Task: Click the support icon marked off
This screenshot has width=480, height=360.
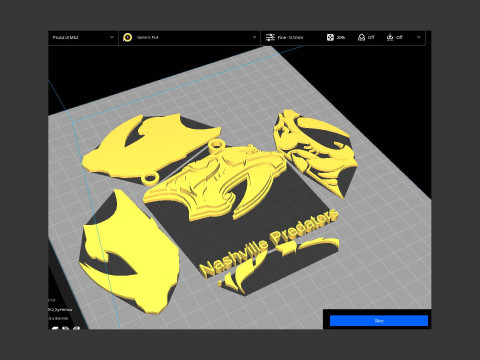Action: (361, 37)
